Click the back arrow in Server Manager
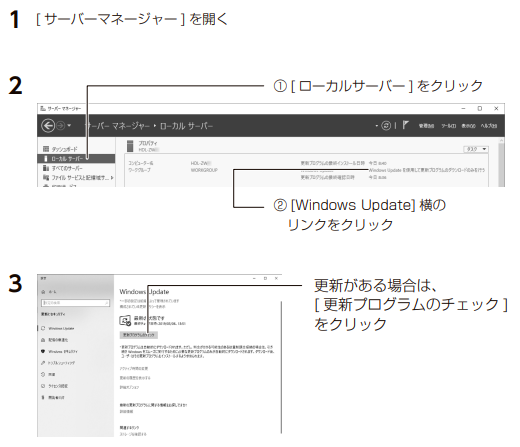 [48, 126]
